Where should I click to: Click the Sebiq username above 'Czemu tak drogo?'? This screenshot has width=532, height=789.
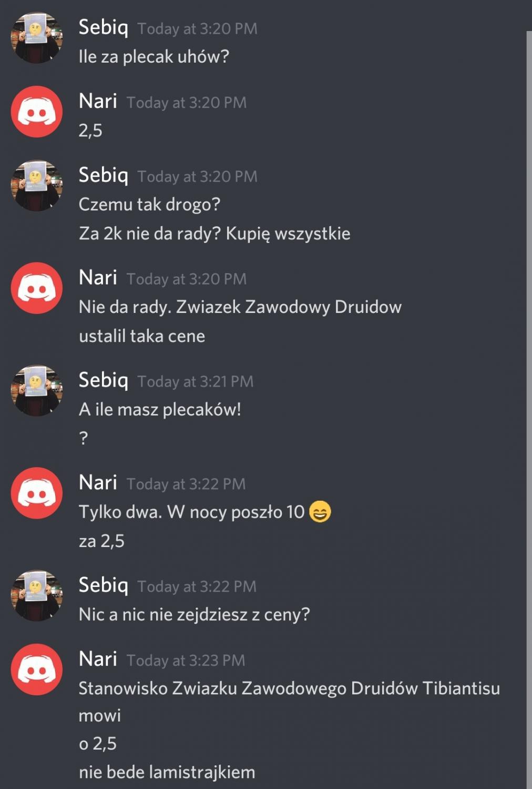click(104, 175)
